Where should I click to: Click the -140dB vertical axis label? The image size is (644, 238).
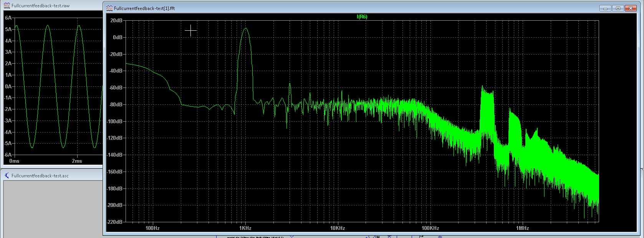(x=115, y=155)
